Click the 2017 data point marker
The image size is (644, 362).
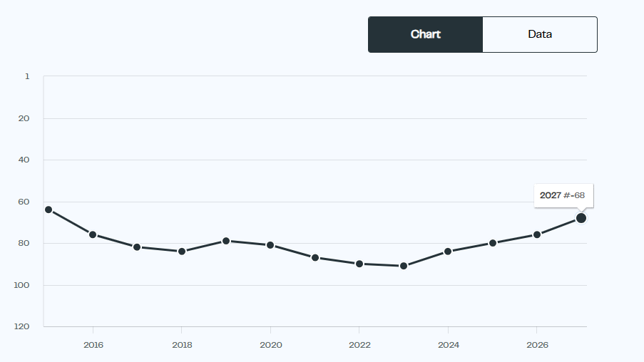137,247
